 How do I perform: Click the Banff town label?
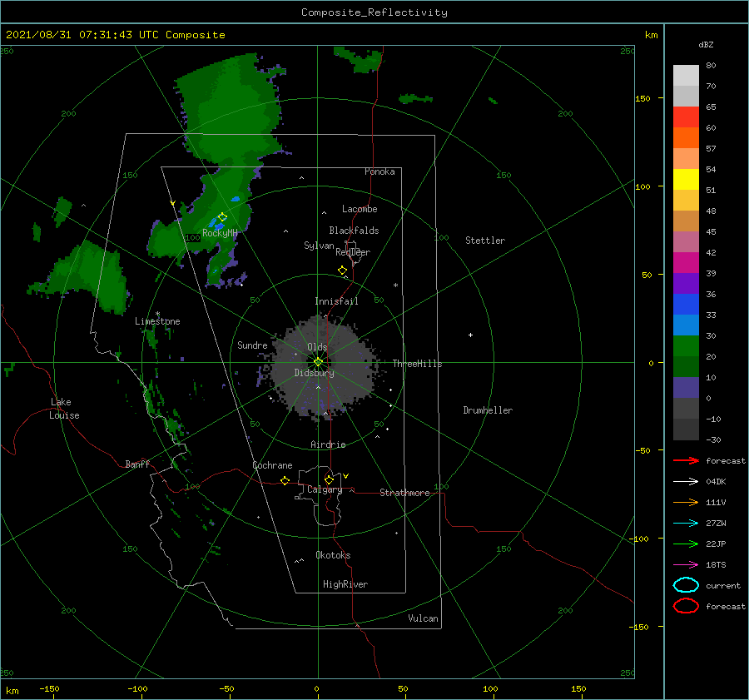point(137,464)
